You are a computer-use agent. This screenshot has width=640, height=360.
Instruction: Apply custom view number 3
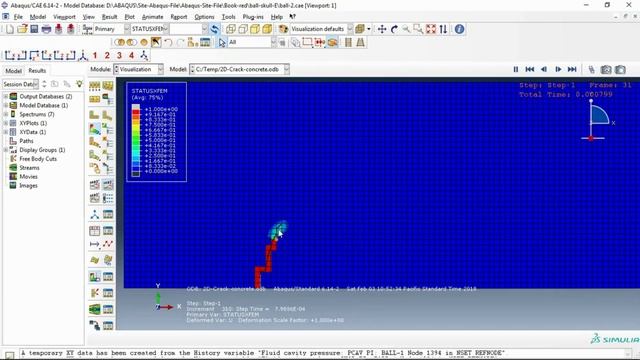(119, 56)
